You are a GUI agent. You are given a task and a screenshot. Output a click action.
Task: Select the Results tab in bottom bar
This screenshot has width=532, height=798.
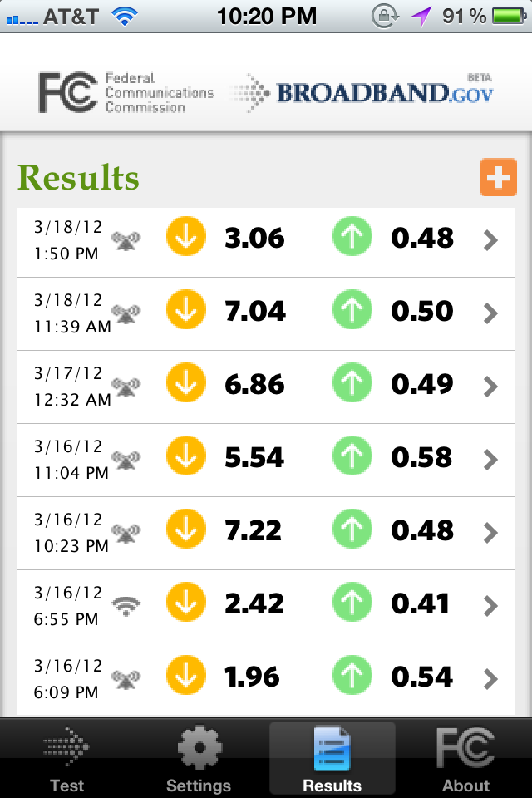pyautogui.click(x=332, y=759)
